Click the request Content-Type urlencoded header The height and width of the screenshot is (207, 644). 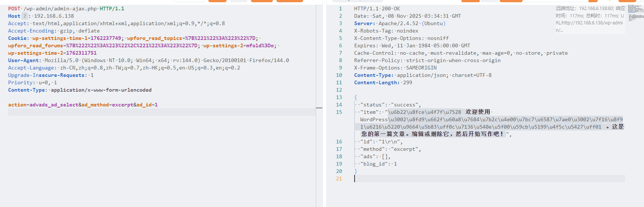80,90
